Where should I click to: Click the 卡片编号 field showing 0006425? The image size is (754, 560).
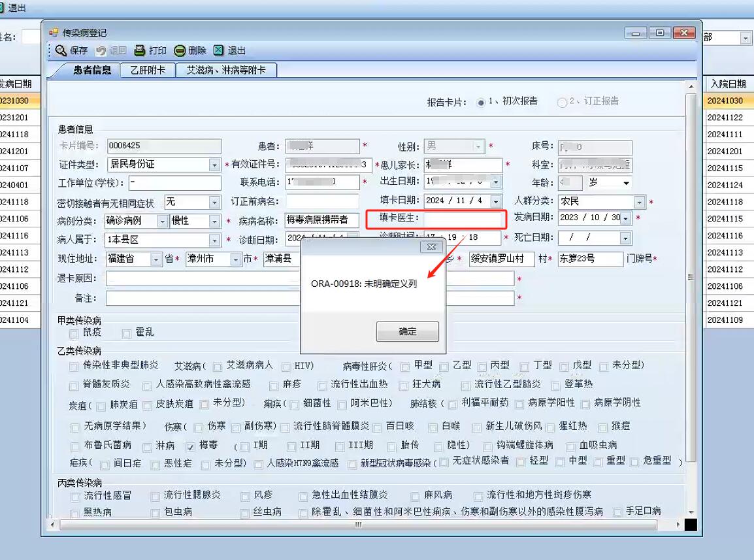click(164, 146)
